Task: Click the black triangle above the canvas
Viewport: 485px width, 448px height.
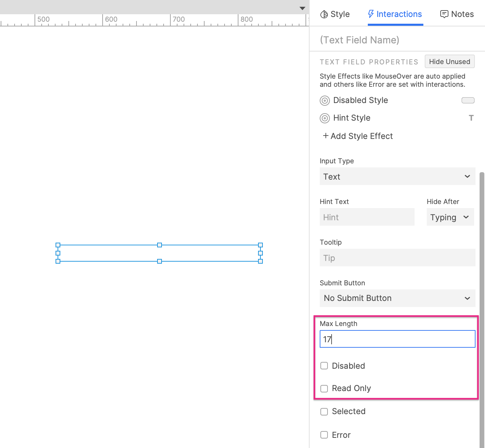Action: tap(302, 8)
